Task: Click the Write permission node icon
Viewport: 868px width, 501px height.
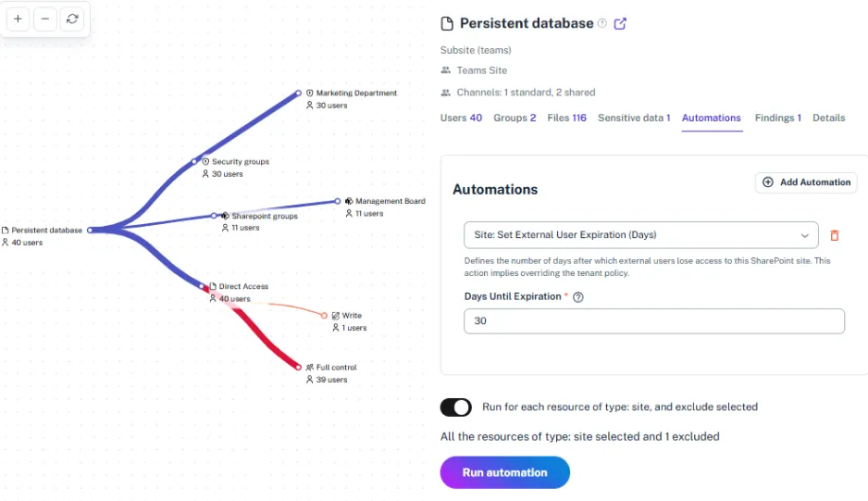Action: 335,316
